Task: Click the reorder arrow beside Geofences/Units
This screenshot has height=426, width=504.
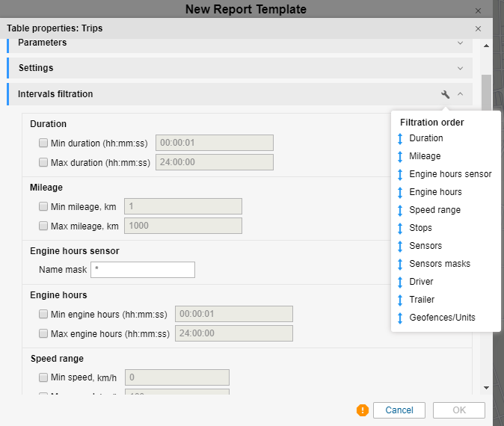Action: tap(400, 318)
